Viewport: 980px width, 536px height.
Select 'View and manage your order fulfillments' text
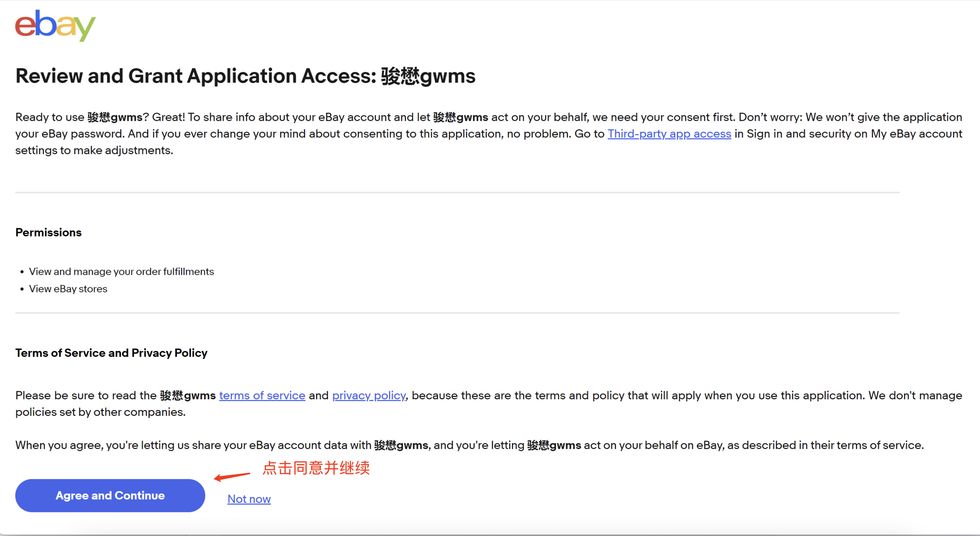point(121,271)
